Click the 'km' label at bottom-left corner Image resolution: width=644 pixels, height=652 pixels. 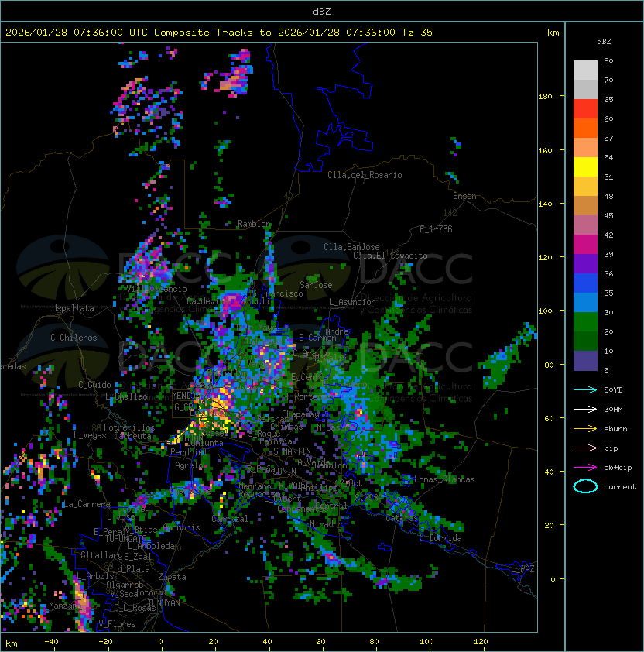[12, 643]
